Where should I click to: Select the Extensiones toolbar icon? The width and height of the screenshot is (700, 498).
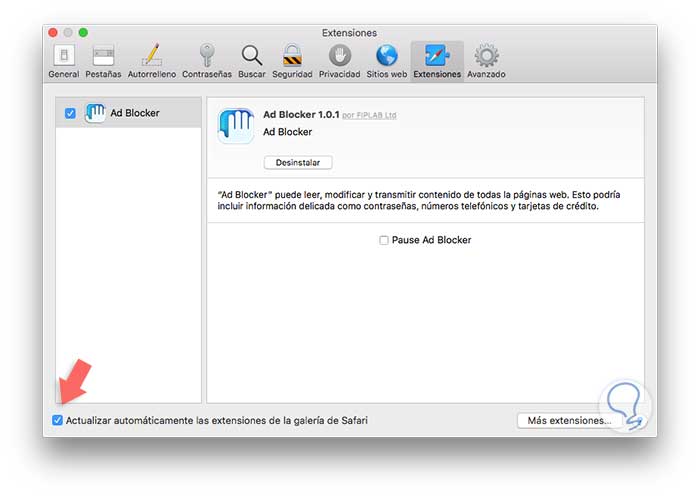(437, 56)
